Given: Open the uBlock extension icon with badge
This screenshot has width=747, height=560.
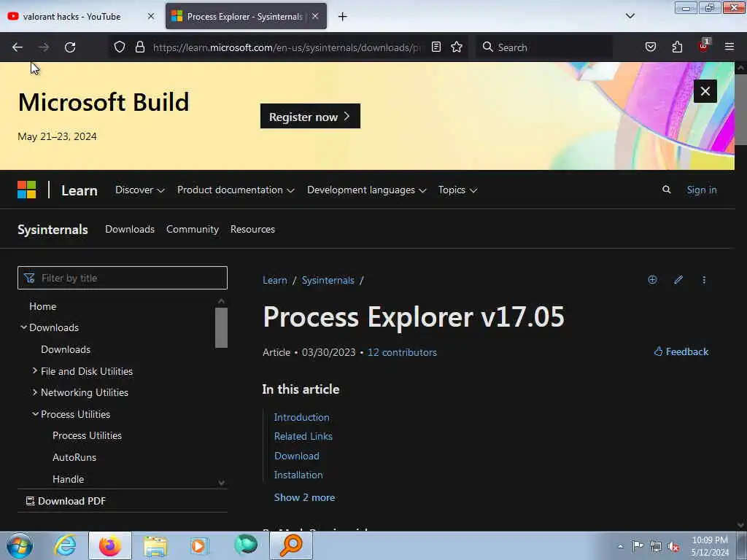Looking at the screenshot, I should pos(704,46).
